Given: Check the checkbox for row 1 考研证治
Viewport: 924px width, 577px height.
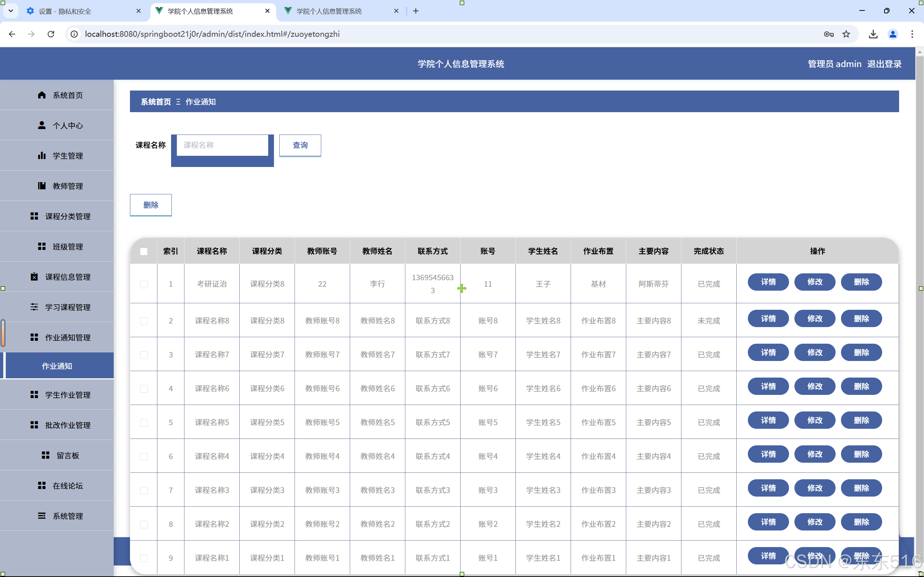Looking at the screenshot, I should (144, 284).
